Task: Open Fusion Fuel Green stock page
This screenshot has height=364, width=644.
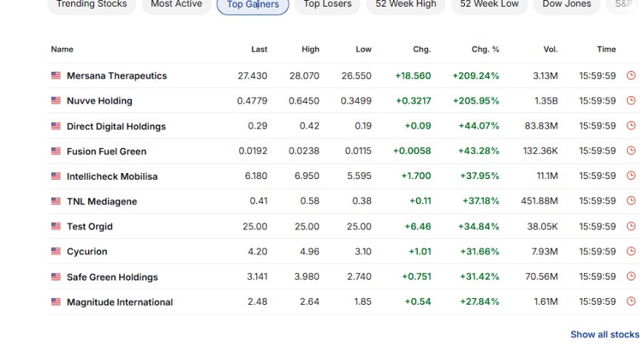Action: [107, 152]
